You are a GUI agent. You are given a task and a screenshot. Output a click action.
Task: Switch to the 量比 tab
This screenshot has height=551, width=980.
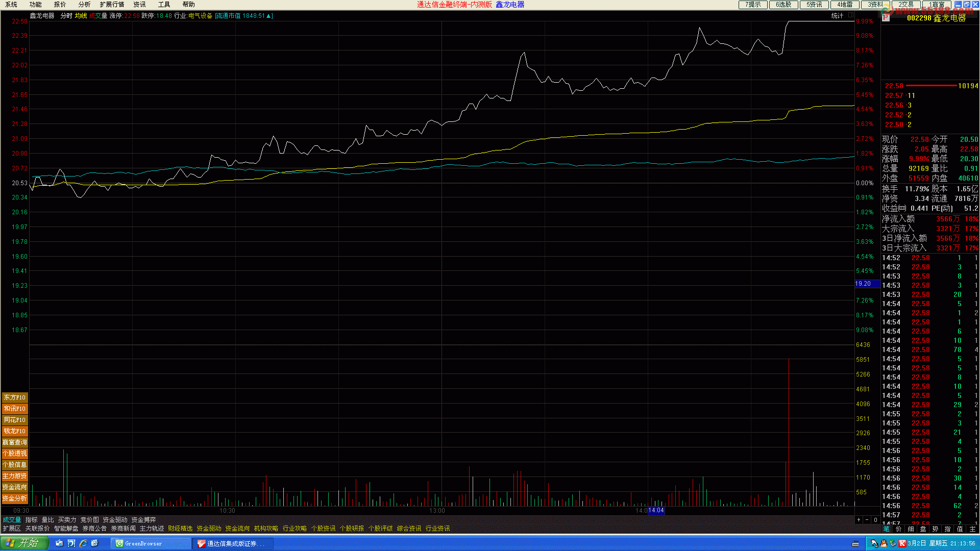click(x=48, y=520)
